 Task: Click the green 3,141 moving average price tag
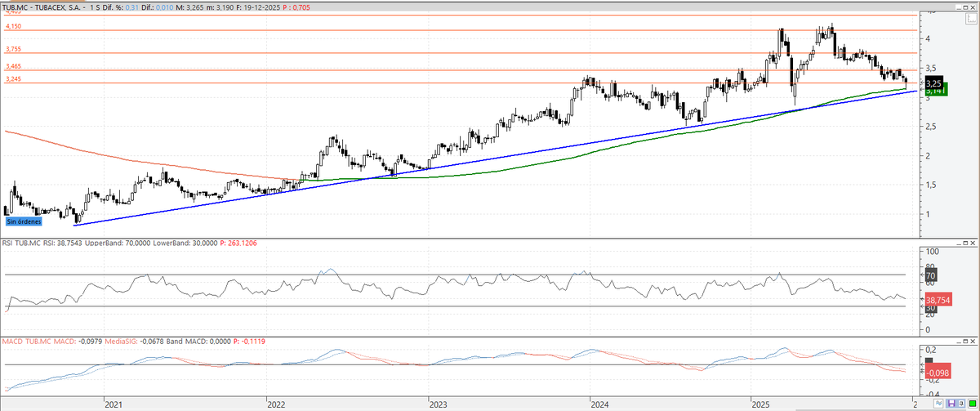click(x=935, y=92)
